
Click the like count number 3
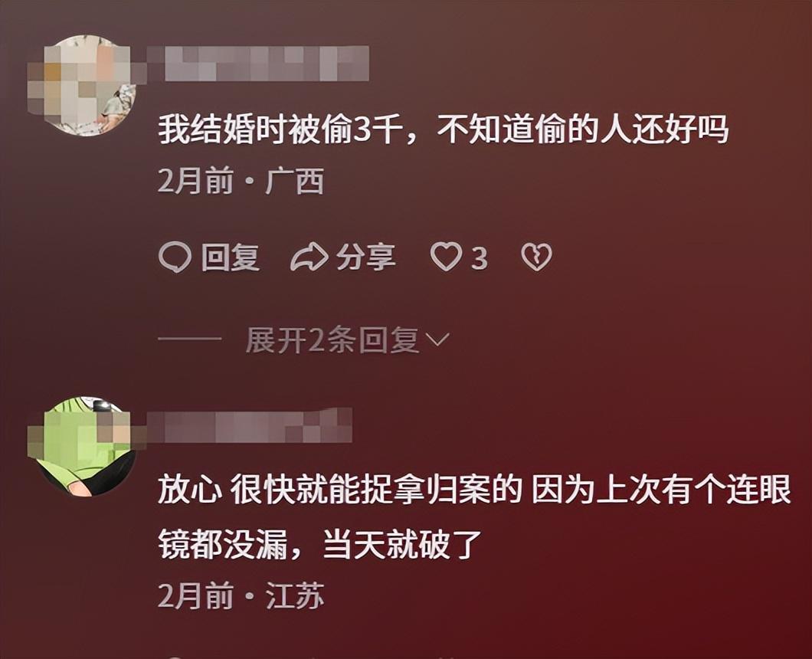click(x=480, y=258)
